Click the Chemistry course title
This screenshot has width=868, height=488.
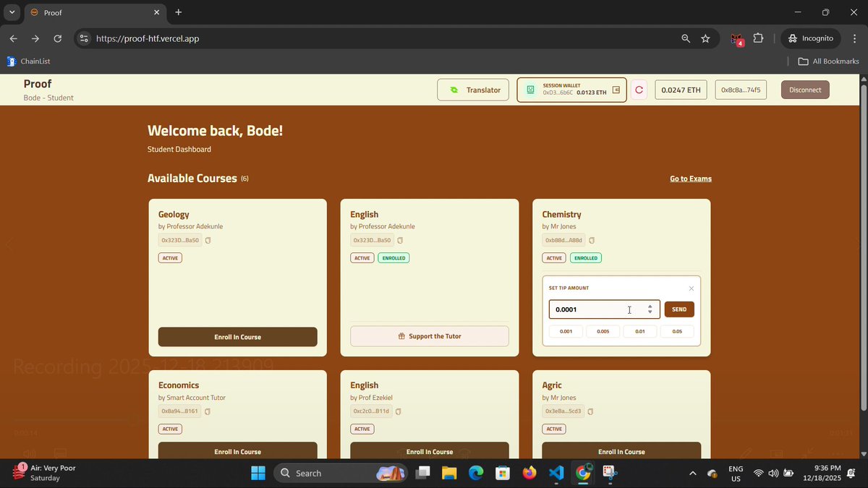[x=561, y=215]
